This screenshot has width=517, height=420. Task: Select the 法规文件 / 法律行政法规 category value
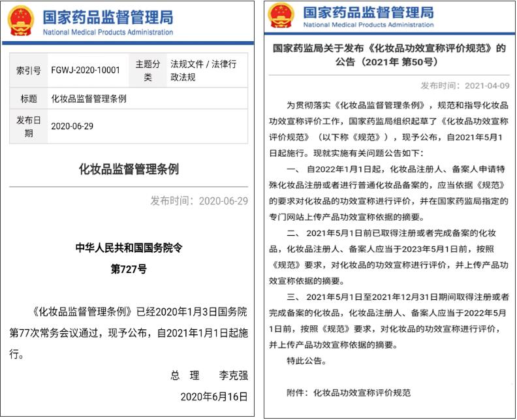203,71
